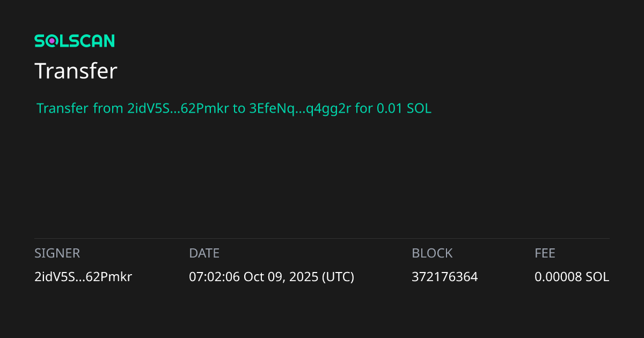644x338 pixels.
Task: Click the FEE column label
Action: click(x=545, y=253)
